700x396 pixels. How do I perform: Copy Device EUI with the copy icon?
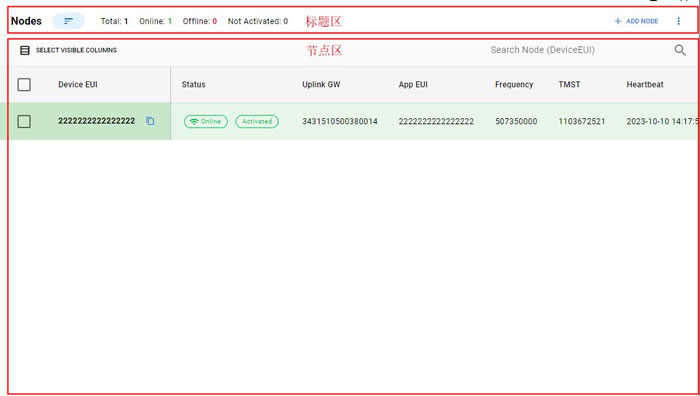[x=150, y=121]
